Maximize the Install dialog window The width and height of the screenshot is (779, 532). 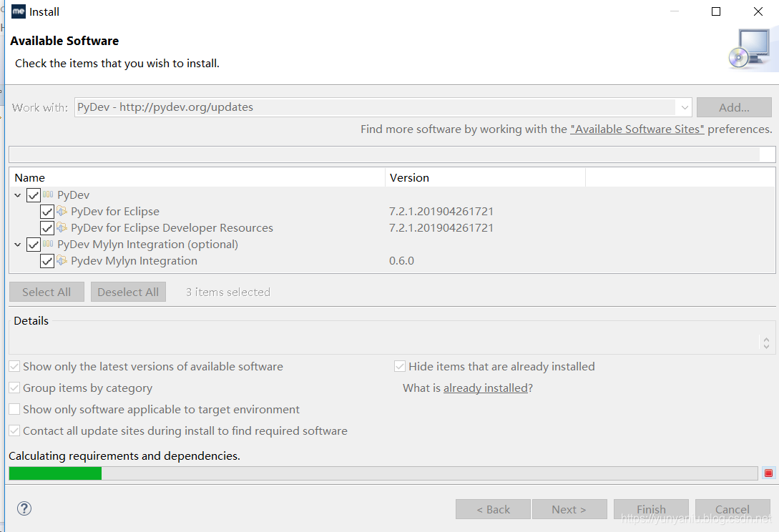(716, 11)
